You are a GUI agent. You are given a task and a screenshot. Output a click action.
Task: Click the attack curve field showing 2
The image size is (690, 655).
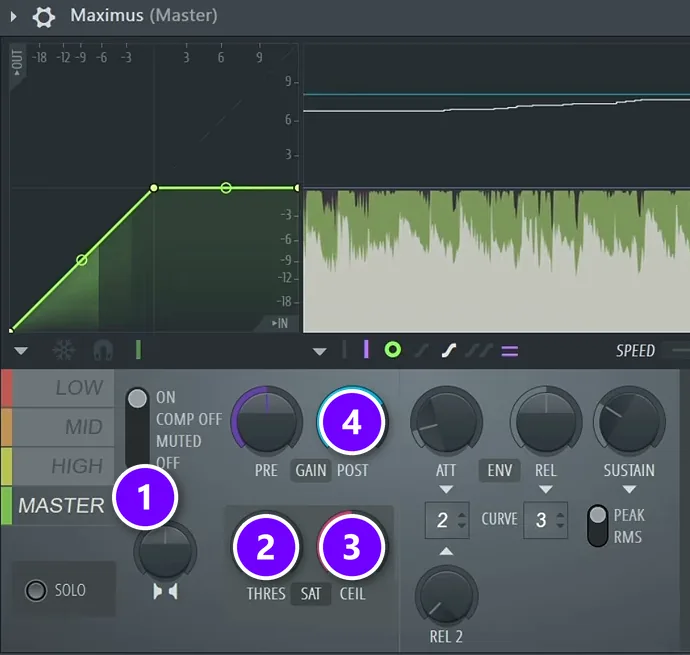click(x=447, y=520)
